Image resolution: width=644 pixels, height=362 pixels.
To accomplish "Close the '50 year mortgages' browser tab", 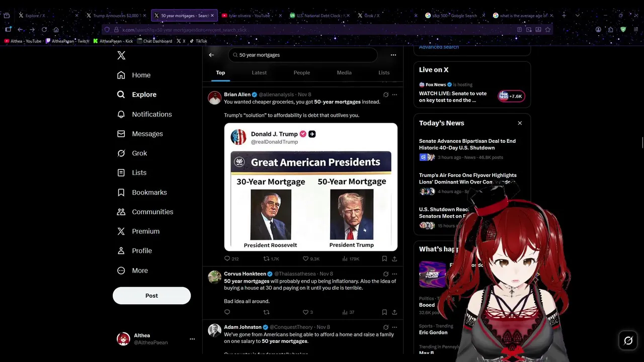I will point(212,16).
